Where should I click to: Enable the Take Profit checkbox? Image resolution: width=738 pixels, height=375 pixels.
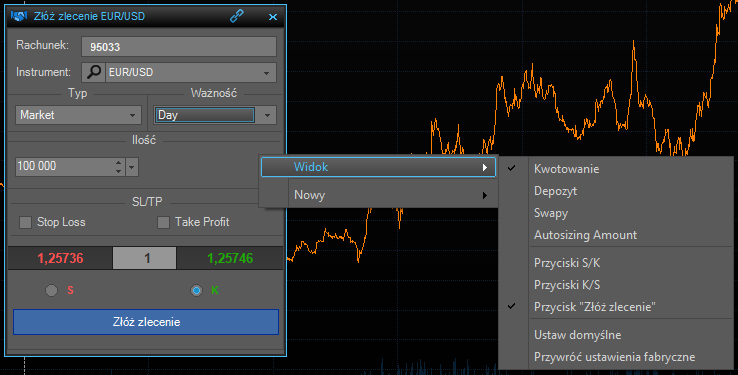pyautogui.click(x=163, y=222)
